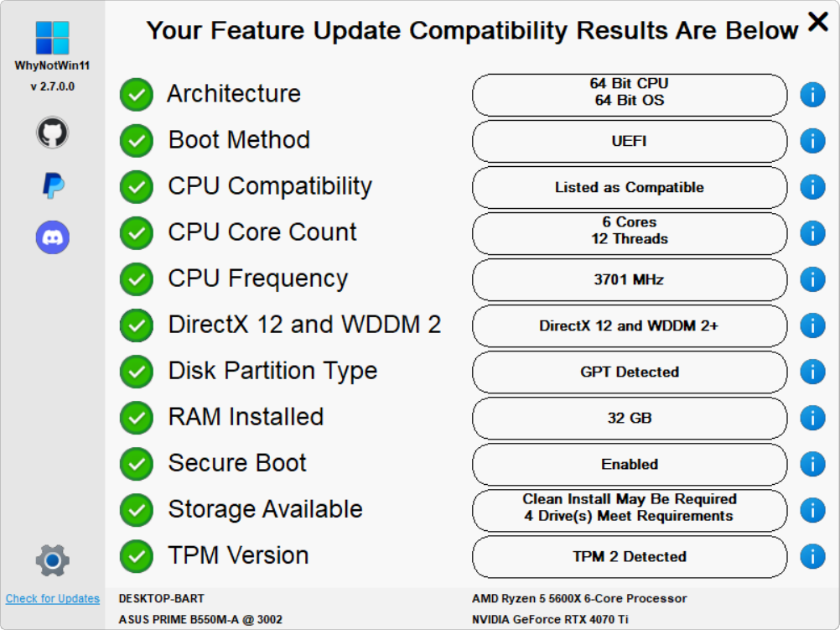Screen dimensions: 840x630
Task: Close the compatibility results window
Action: (817, 22)
